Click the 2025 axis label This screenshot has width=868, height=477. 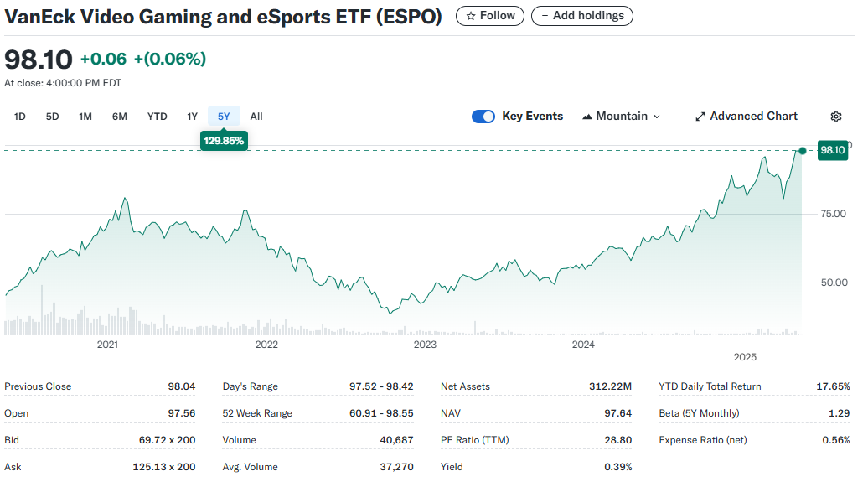[x=745, y=357]
